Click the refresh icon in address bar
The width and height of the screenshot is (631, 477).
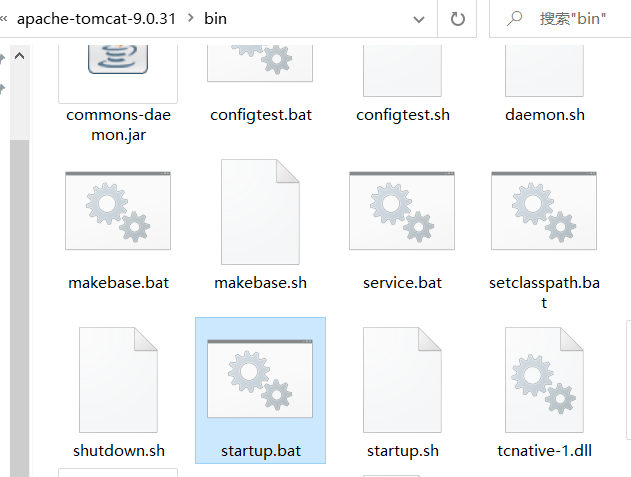(458, 19)
